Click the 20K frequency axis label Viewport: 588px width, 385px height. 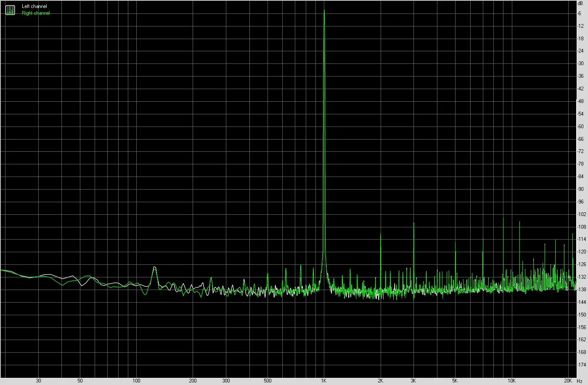[x=568, y=381]
